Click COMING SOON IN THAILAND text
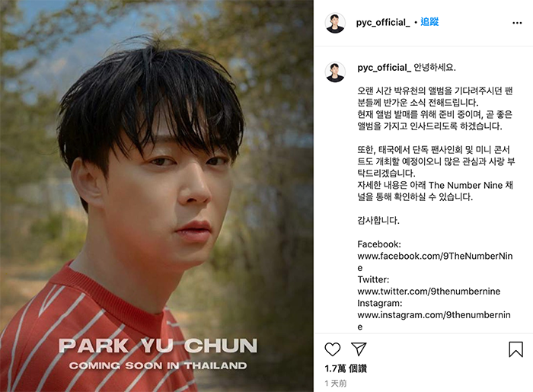Image resolution: width=533 pixels, height=392 pixels. tap(158, 366)
